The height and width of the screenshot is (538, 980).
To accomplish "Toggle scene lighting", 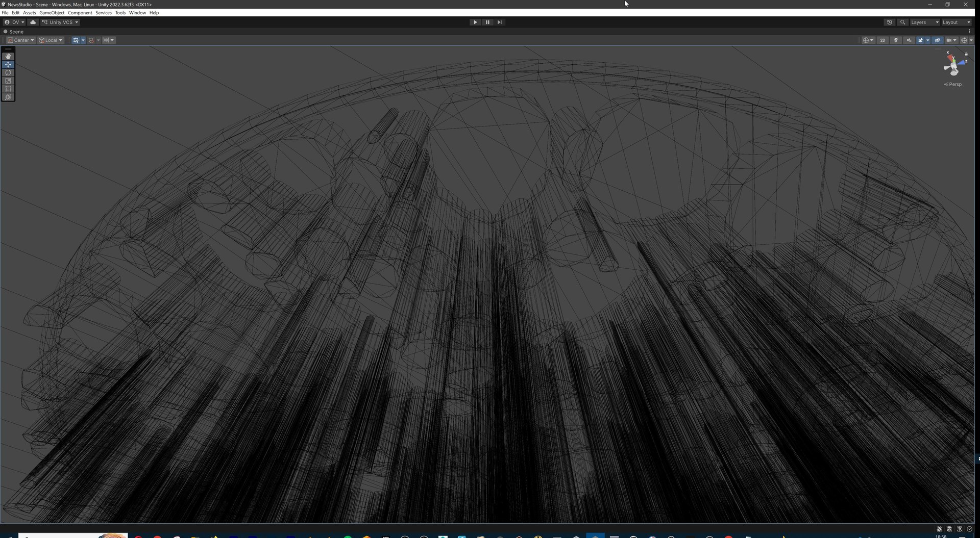I will point(896,40).
